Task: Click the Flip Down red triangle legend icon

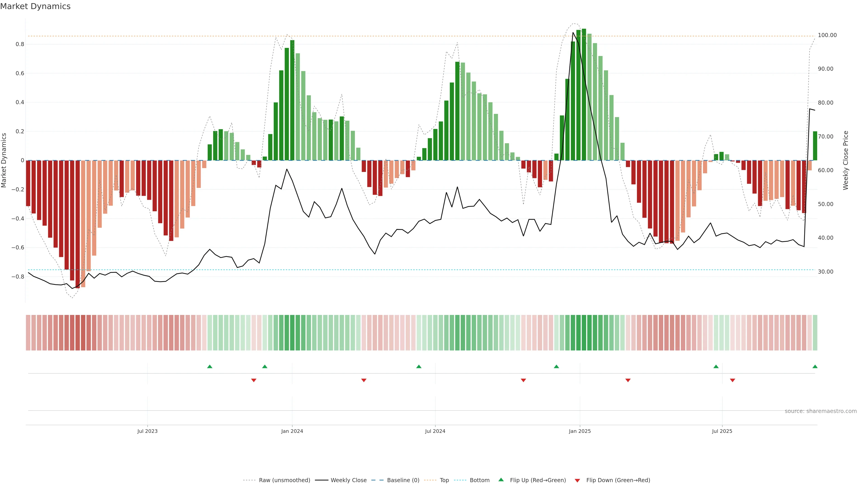Action: [x=577, y=480]
